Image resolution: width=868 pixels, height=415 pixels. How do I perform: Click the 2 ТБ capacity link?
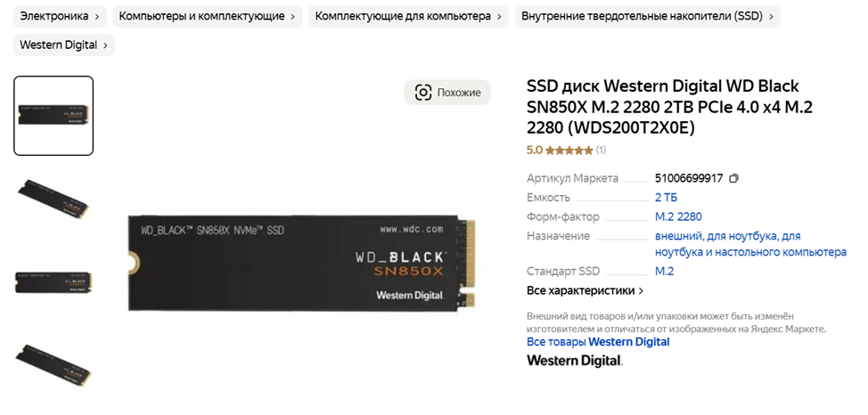point(666,197)
